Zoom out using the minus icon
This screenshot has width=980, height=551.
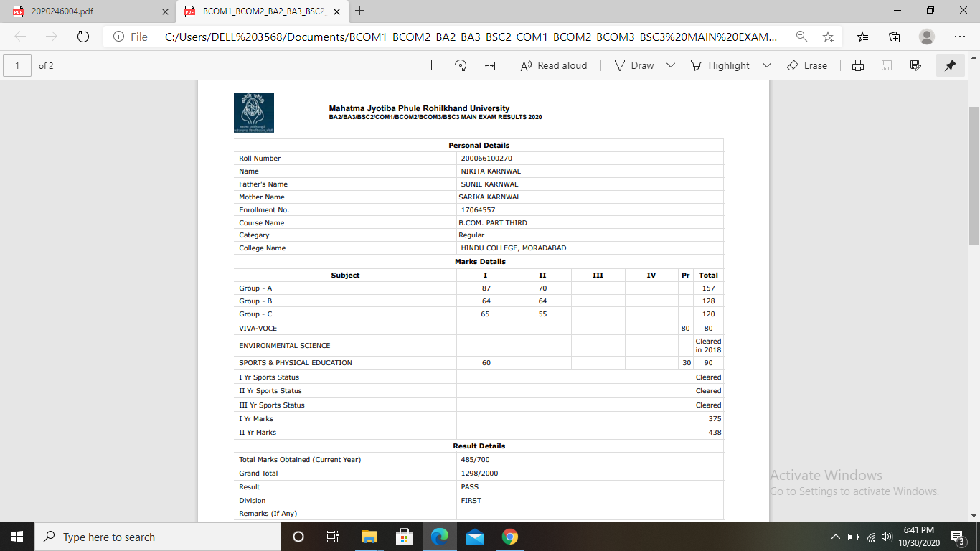(x=402, y=65)
